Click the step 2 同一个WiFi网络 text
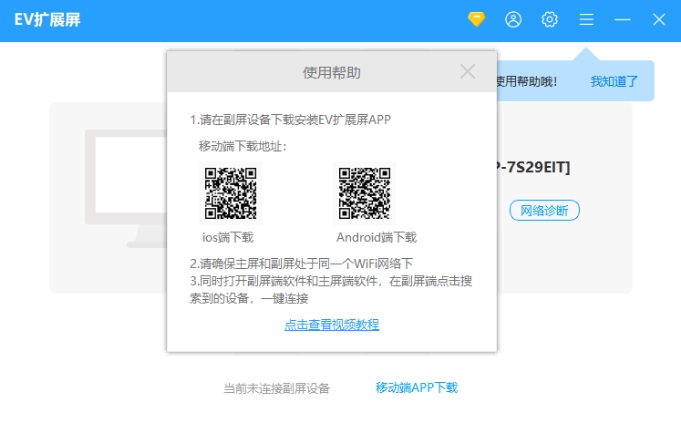 click(301, 263)
